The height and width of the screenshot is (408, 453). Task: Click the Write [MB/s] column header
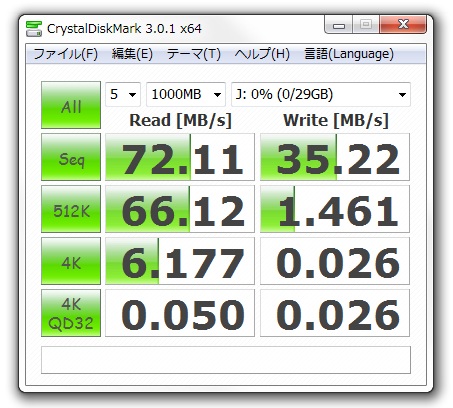336,120
